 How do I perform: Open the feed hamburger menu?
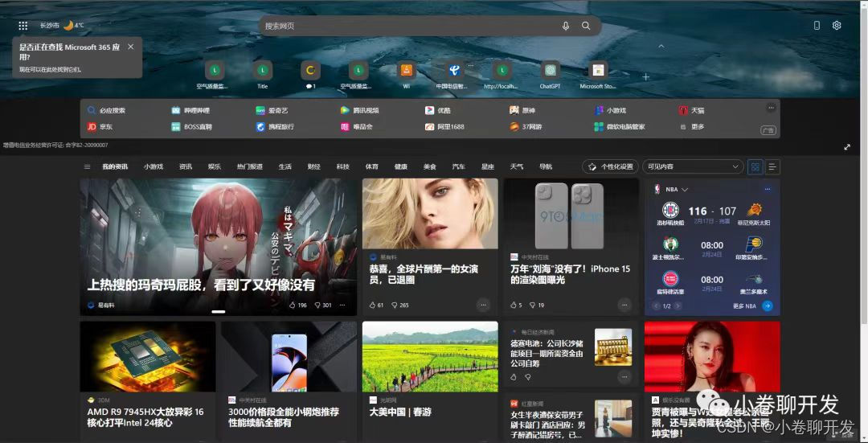87,166
